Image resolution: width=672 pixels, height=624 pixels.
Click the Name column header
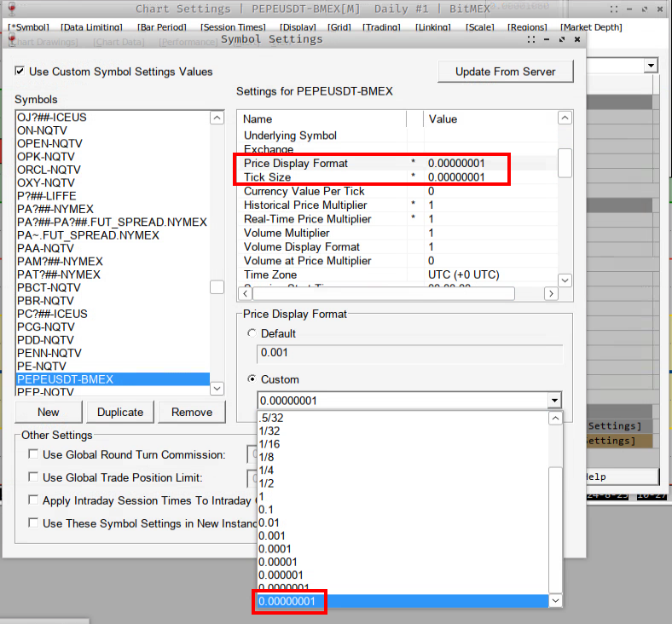coord(322,119)
